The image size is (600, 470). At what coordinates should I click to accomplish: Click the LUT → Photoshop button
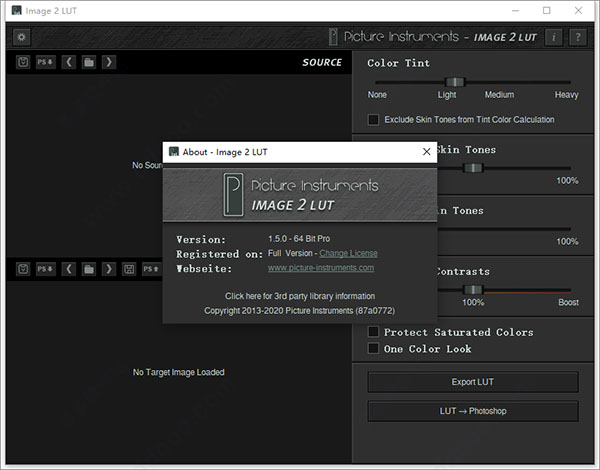473,411
